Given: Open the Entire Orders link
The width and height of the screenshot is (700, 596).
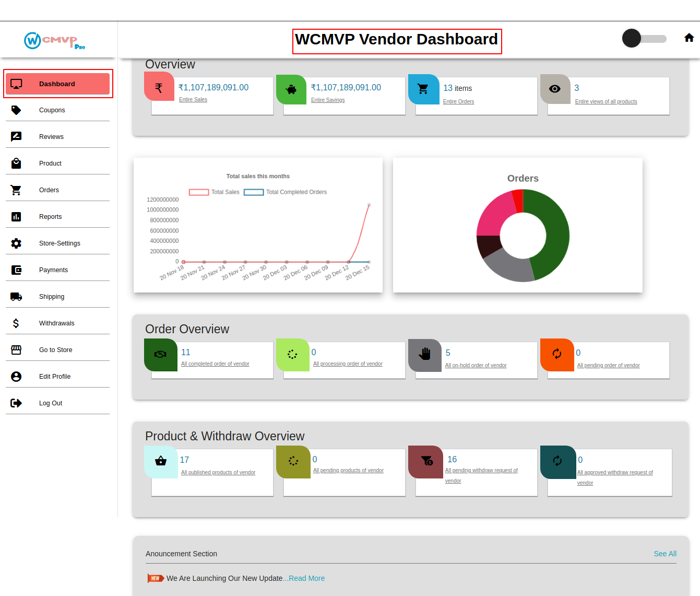Looking at the screenshot, I should [458, 102].
